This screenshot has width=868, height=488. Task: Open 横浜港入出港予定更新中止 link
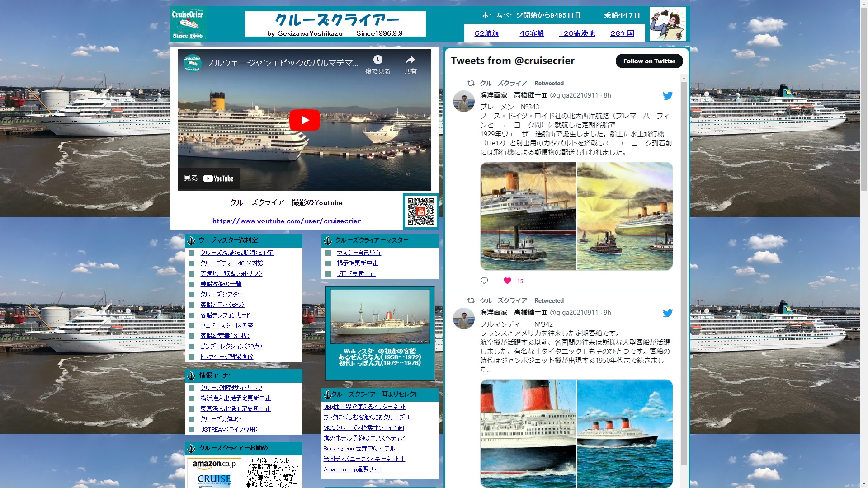(x=236, y=398)
